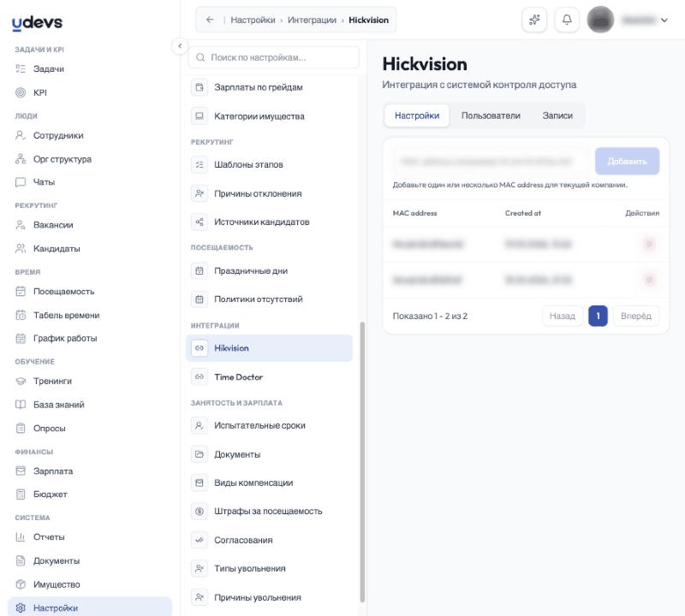
Task: Open Отчеты in the sidebar
Action: pos(90,537)
